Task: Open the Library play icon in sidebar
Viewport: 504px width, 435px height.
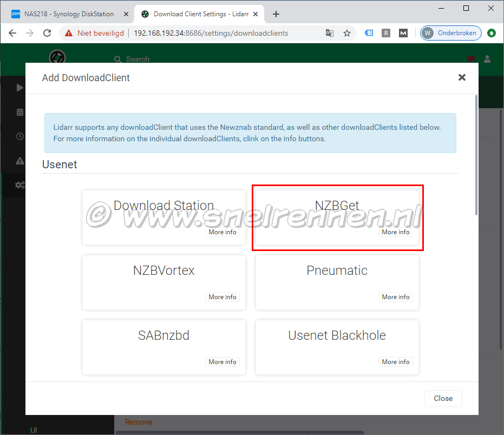Action: [19, 88]
